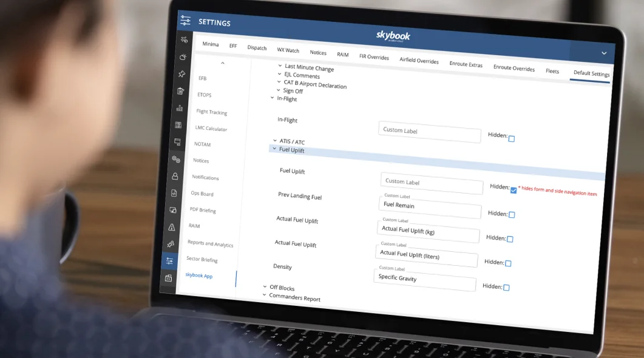Click the Specific Gravity custom label field
Screen dimensions: 644x358
coord(425,279)
